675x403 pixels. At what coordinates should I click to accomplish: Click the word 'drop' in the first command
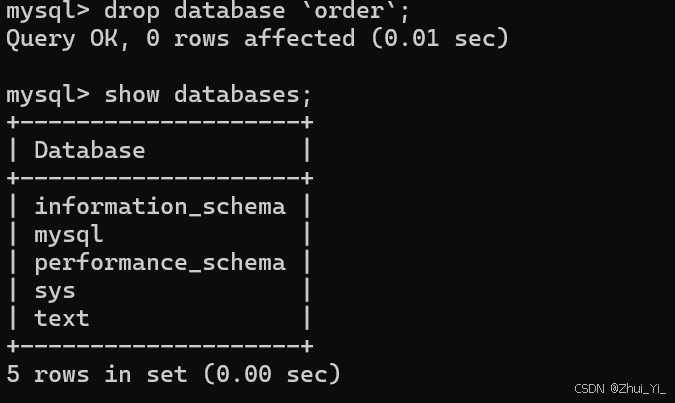[132, 11]
